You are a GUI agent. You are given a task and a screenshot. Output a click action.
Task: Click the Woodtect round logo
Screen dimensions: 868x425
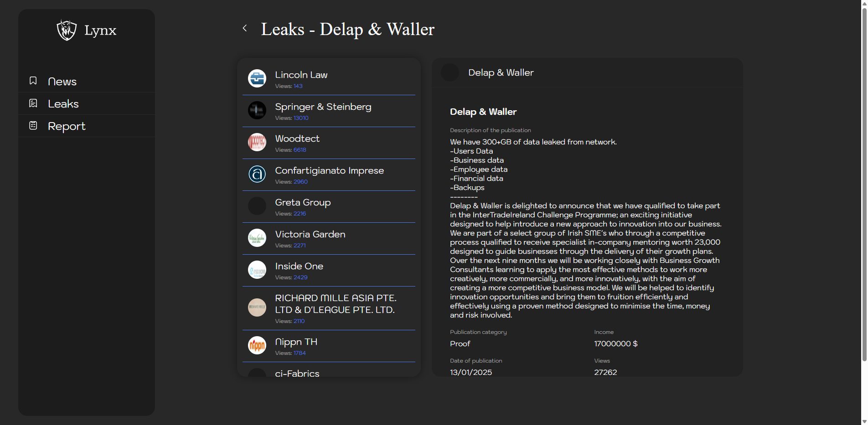click(x=257, y=142)
